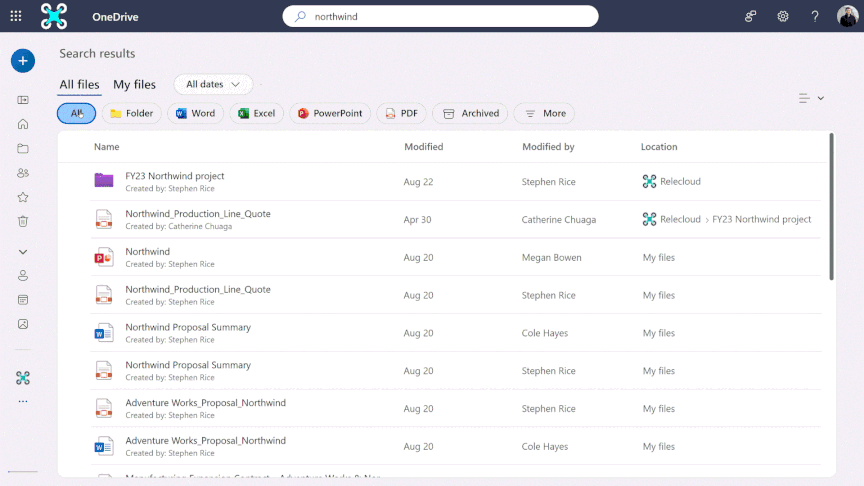864x486 pixels.
Task: Click the search magnifier icon
Action: tap(300, 17)
